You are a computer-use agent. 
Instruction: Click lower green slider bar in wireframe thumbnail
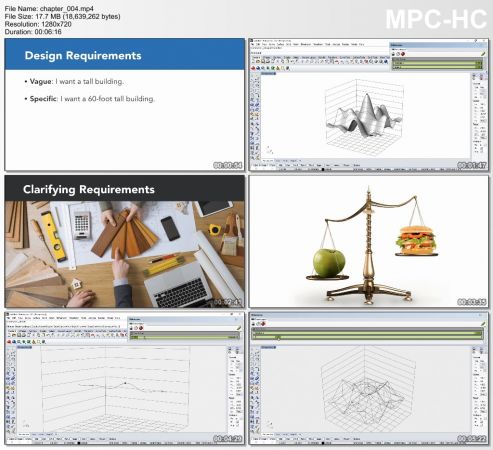click(x=367, y=337)
